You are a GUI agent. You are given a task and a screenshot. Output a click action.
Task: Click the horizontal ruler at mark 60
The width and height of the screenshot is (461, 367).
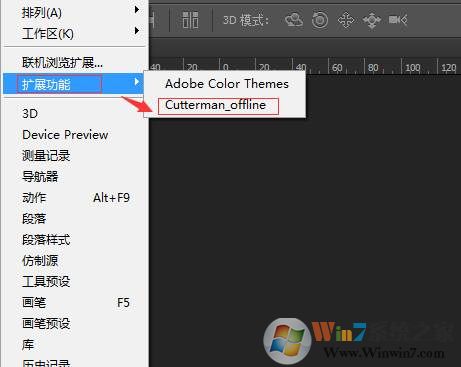pos(337,68)
